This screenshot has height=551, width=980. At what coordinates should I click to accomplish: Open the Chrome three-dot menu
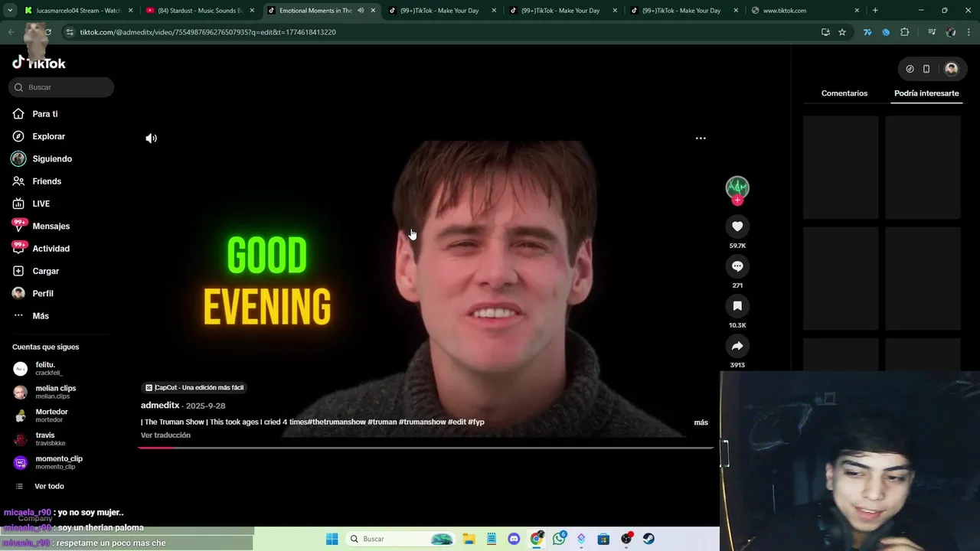[x=969, y=32]
